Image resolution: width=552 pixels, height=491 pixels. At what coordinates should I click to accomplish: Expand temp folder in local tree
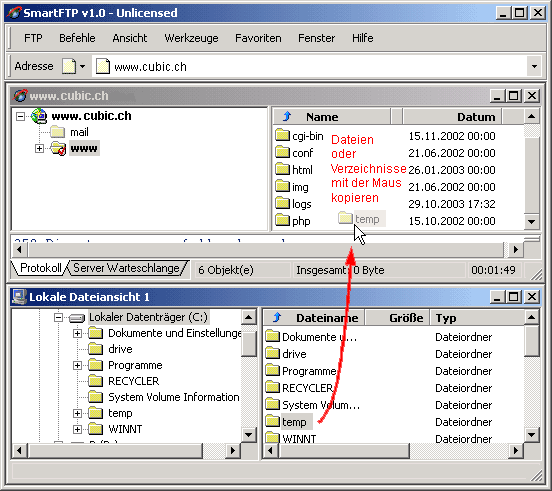(77, 413)
